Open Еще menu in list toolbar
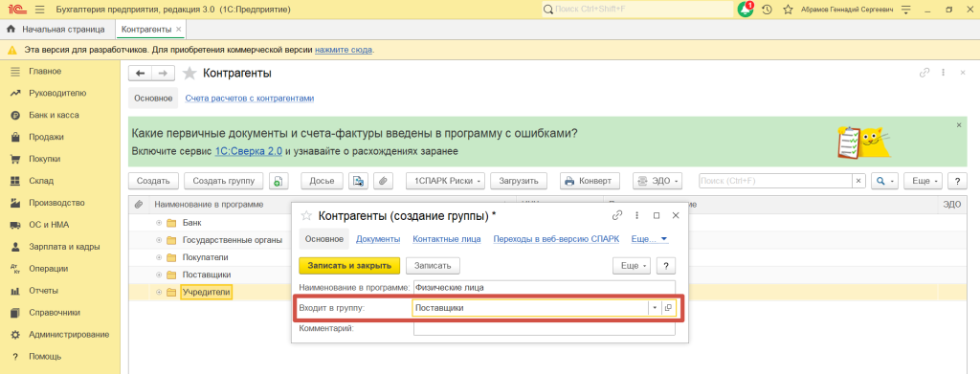The width and height of the screenshot is (980, 374). 924,181
